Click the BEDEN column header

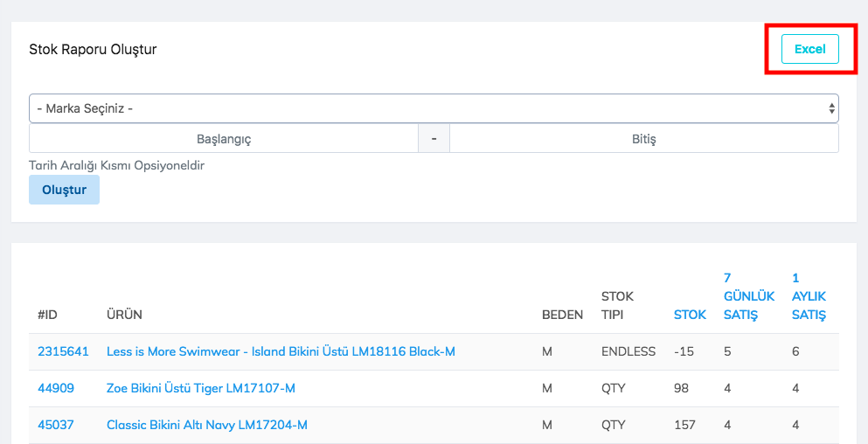pos(562,315)
